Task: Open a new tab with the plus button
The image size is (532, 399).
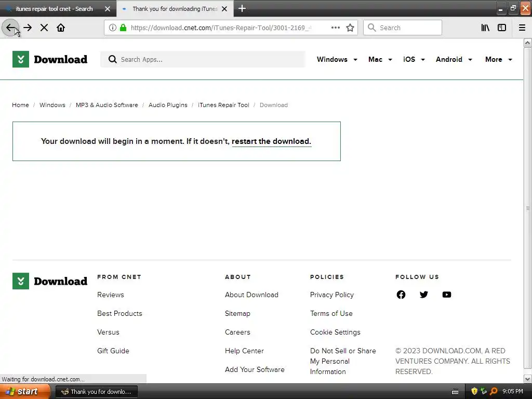Action: coord(242,8)
